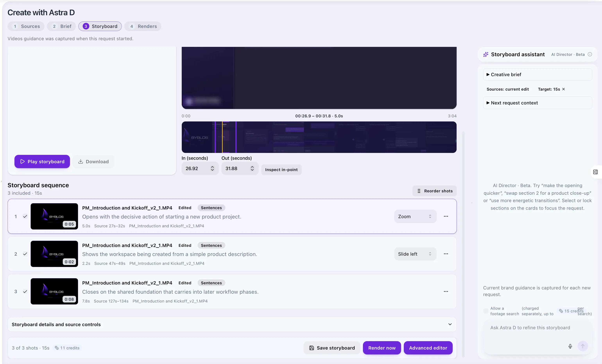Enable the Allow a footage search checkbox
Image resolution: width=602 pixels, height=364 pixels.
pyautogui.click(x=486, y=311)
